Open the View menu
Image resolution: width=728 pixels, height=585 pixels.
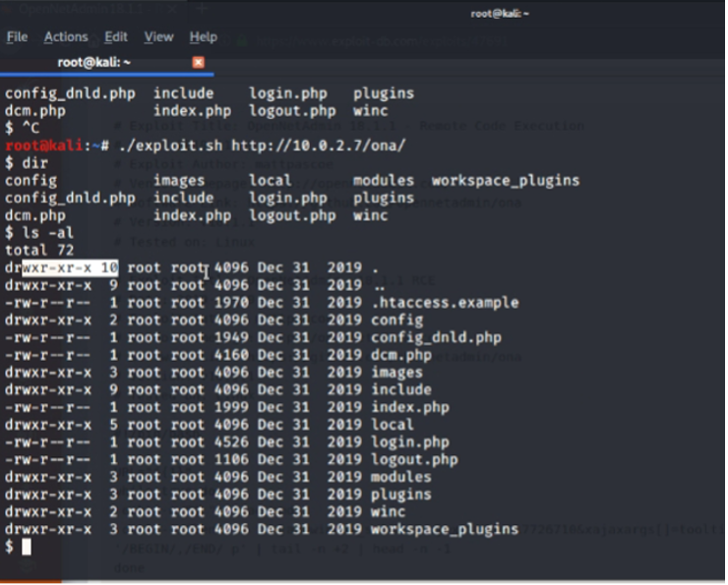[x=158, y=36]
